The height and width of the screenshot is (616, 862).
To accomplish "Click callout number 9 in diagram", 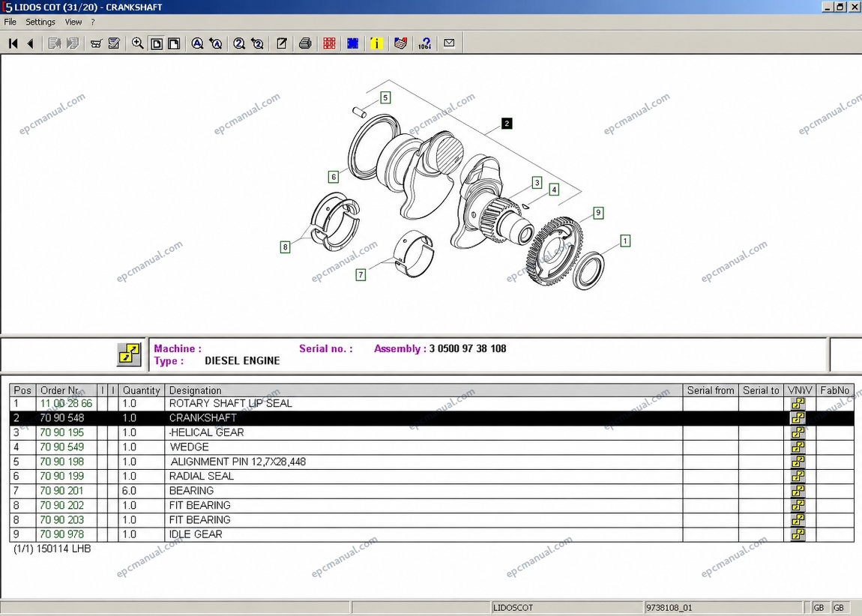I will click(598, 213).
